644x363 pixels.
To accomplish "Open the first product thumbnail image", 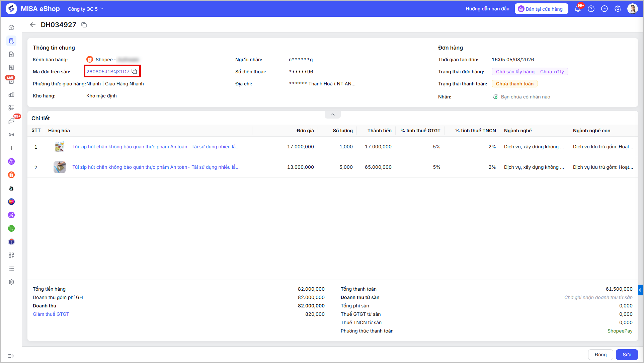I will pyautogui.click(x=60, y=147).
